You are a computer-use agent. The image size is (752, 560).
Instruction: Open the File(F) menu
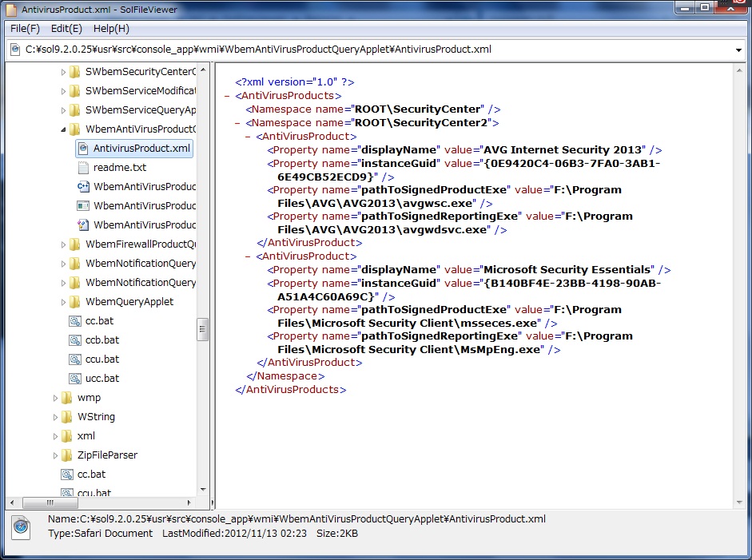click(25, 28)
